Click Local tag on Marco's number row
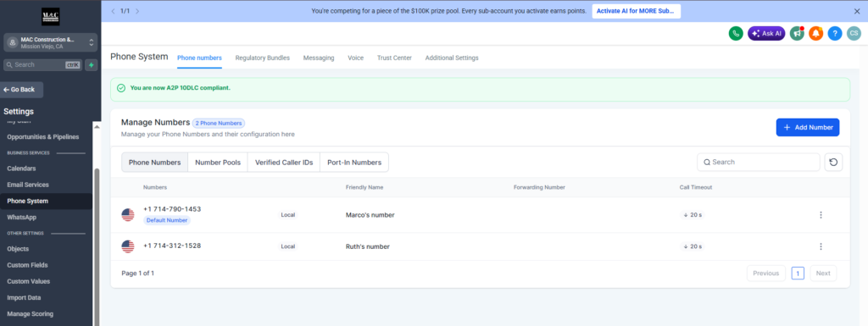Screen dimensions: 868x326 [288, 215]
